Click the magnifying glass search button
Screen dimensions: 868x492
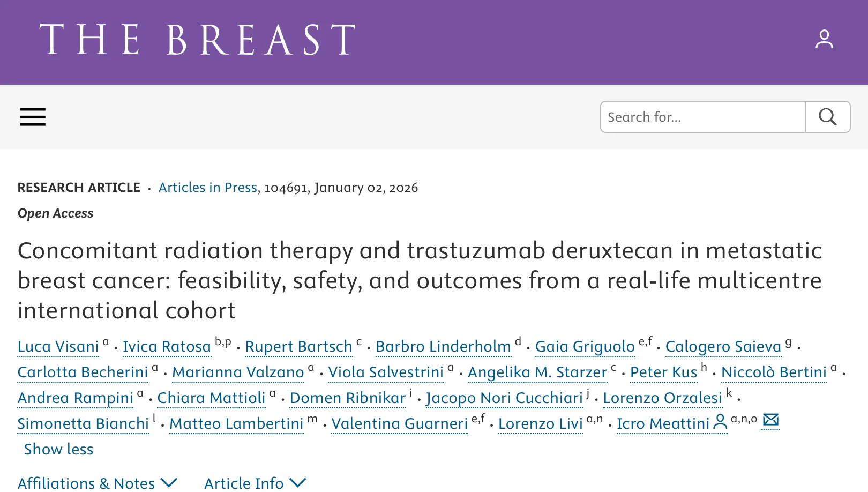tap(827, 117)
